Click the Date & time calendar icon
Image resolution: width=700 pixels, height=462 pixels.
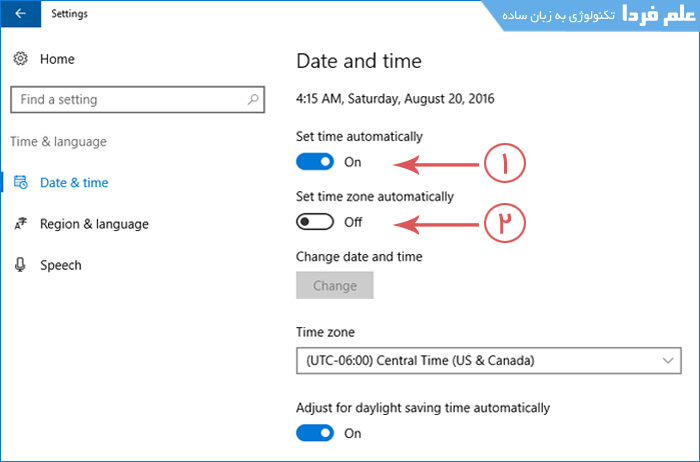click(20, 183)
